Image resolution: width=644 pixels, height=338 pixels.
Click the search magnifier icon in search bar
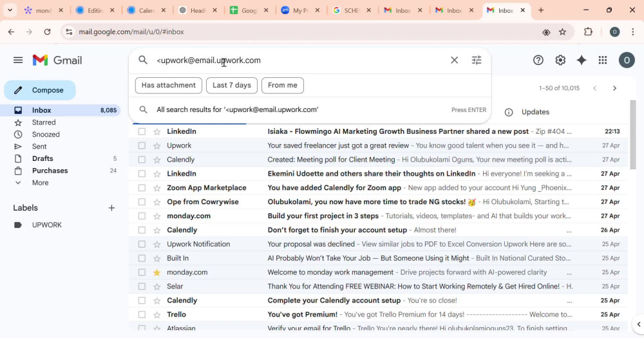click(143, 61)
